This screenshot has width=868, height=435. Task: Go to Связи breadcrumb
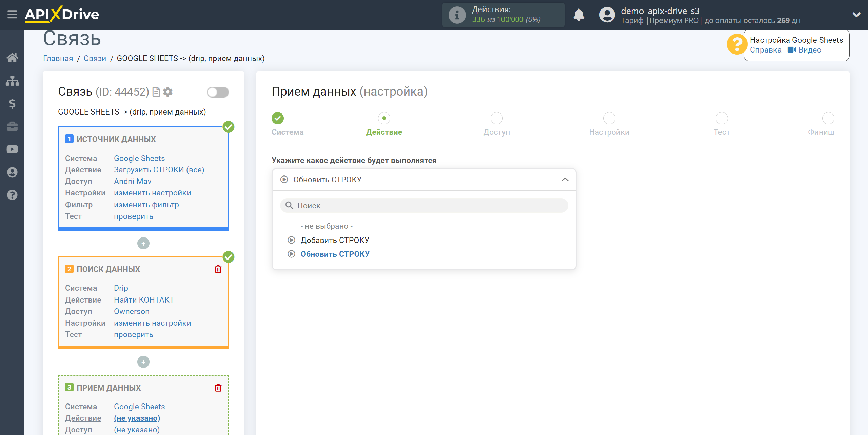[x=95, y=58]
